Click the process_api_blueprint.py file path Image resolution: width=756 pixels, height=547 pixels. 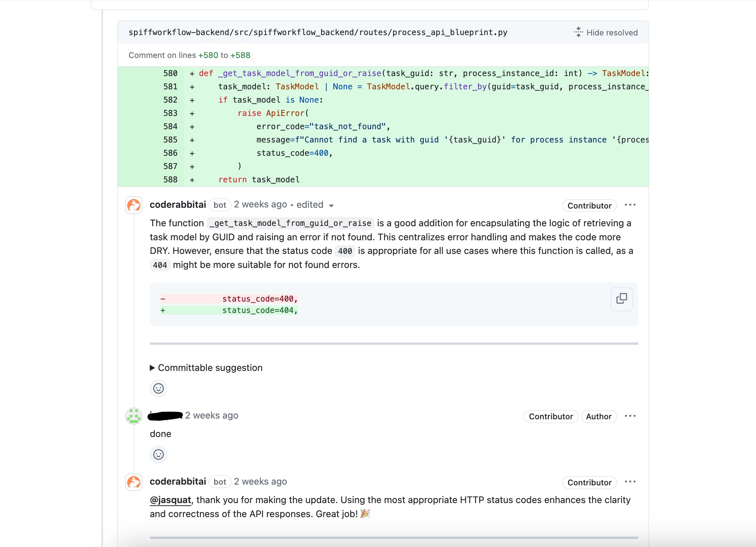(318, 32)
